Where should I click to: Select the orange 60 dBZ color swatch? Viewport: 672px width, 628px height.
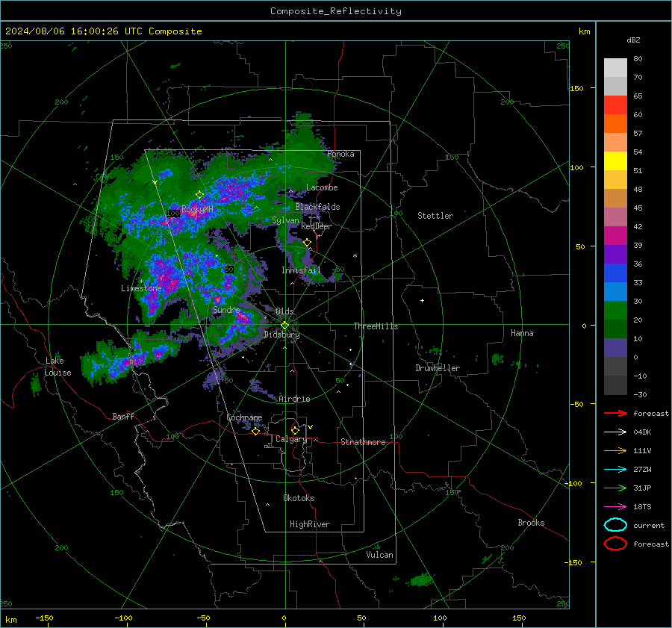coord(615,123)
